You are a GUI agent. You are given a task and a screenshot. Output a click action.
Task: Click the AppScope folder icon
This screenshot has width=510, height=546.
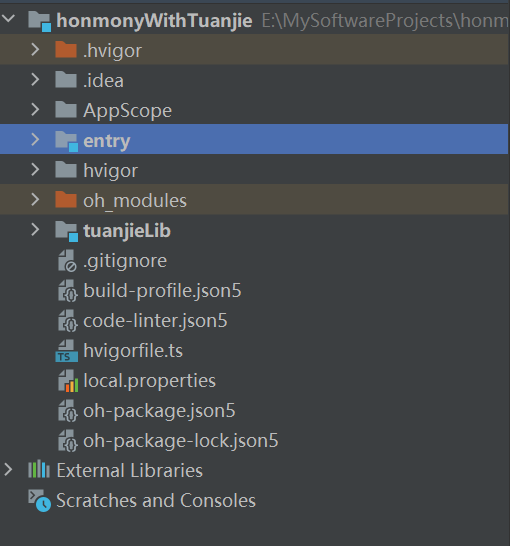pyautogui.click(x=66, y=110)
